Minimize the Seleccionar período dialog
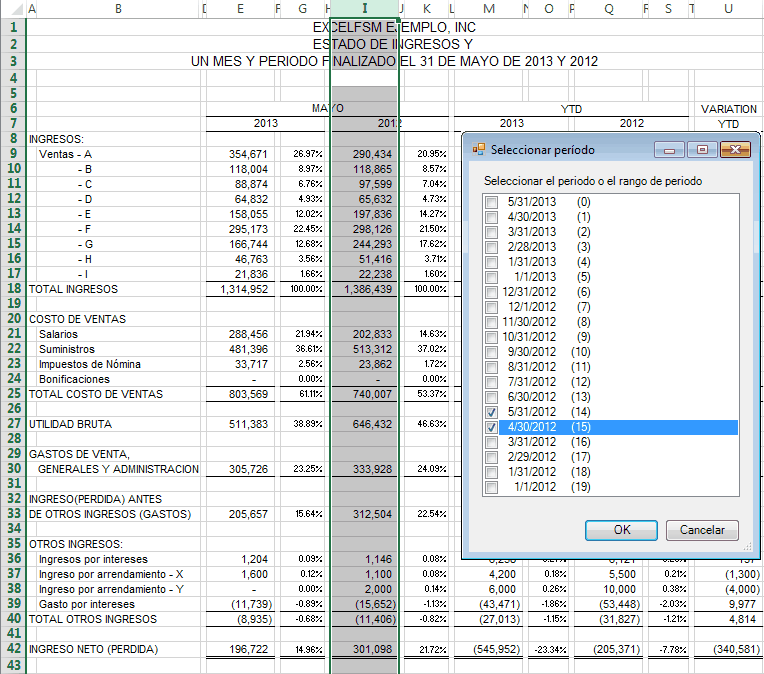This screenshot has height=674, width=764. point(667,150)
